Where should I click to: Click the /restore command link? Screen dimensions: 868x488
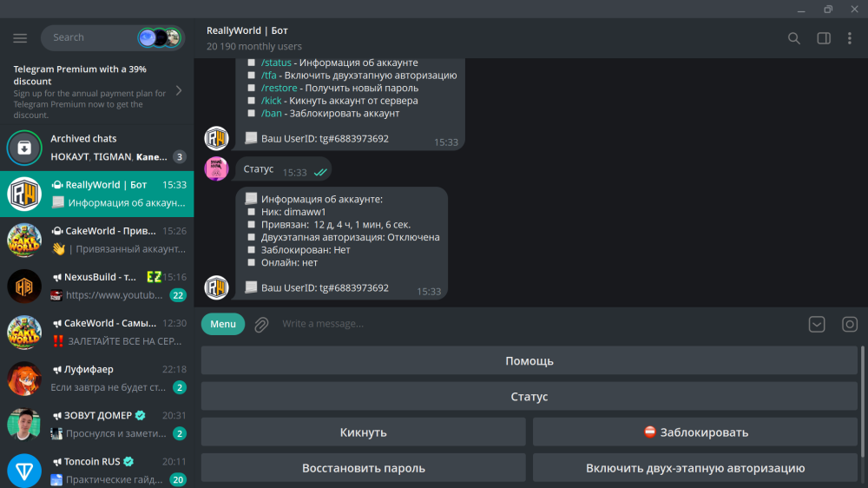[x=279, y=88]
